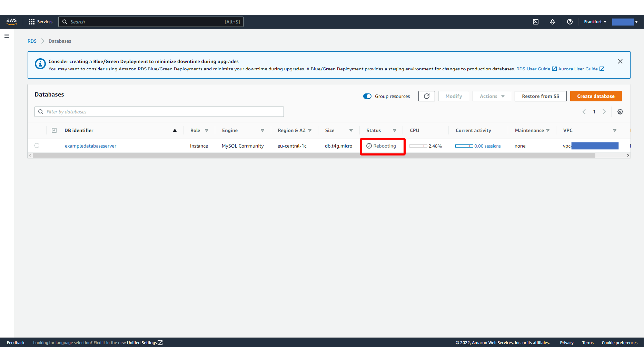644x362 pixels.
Task: Toggle the Group resources switch
Action: click(x=367, y=96)
